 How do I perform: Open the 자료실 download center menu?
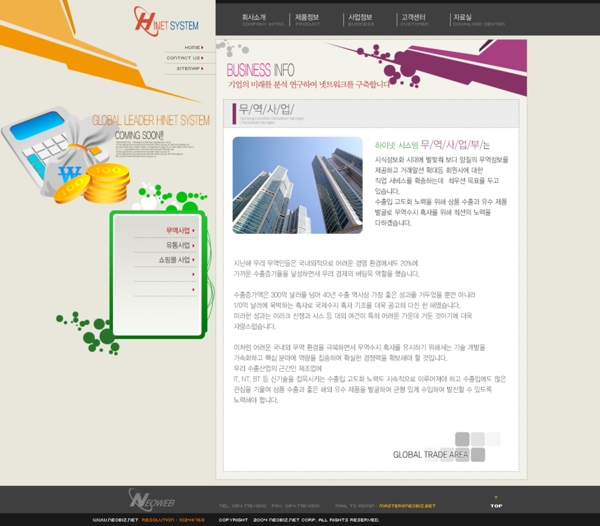click(466, 19)
